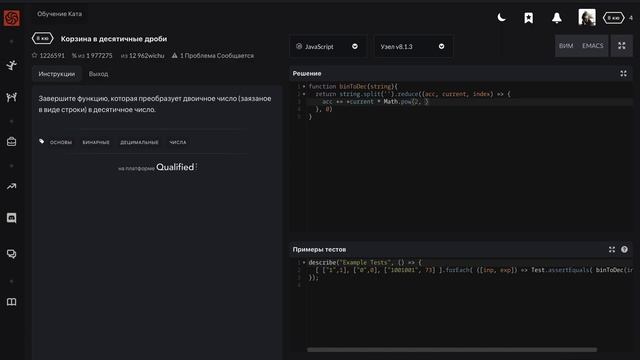This screenshot has width=640, height=360.
Task: Toggle fullscreen layout icon at top right
Action: click(x=622, y=46)
